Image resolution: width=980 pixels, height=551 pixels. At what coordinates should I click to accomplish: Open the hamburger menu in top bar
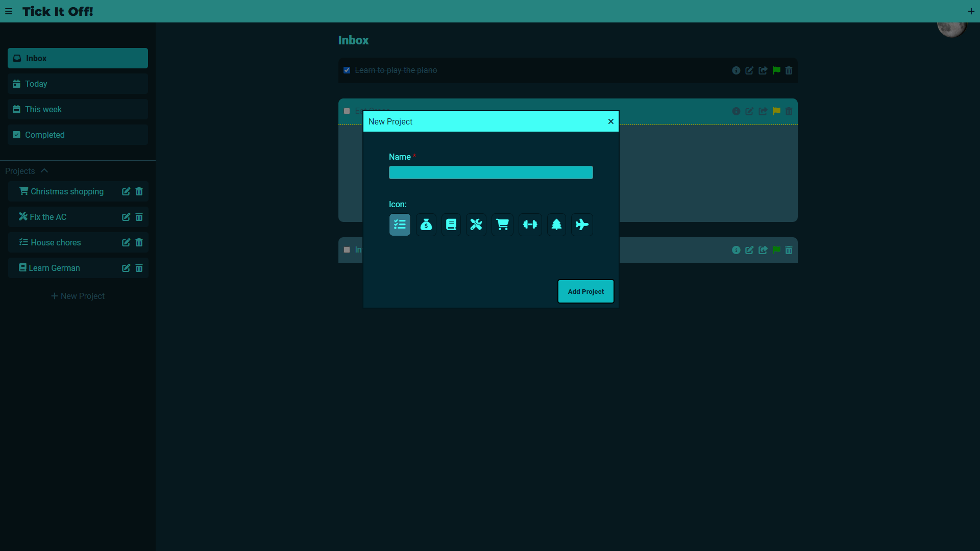pos(9,11)
